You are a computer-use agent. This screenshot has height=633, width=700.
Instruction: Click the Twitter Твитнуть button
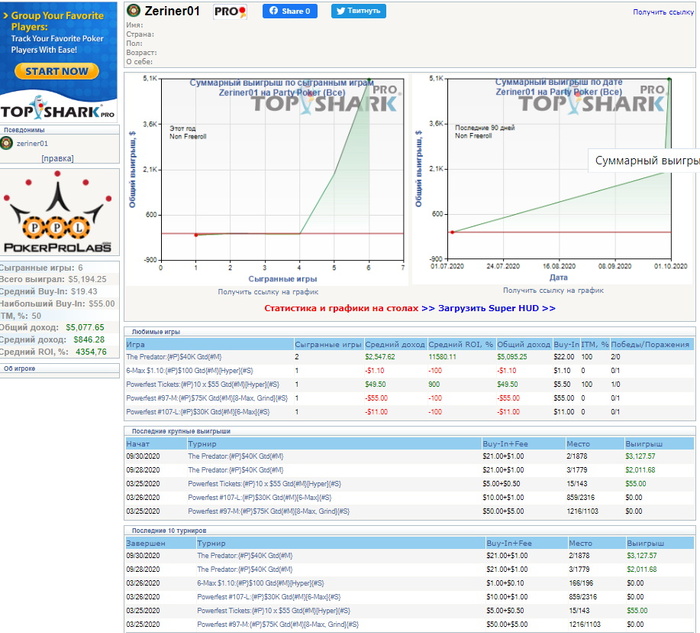point(358,11)
